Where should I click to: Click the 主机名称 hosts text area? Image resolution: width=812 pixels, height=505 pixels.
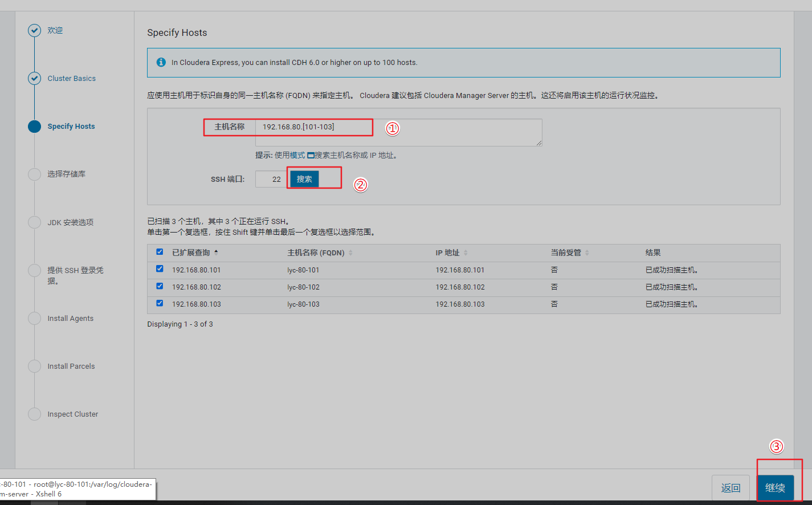[x=399, y=132]
